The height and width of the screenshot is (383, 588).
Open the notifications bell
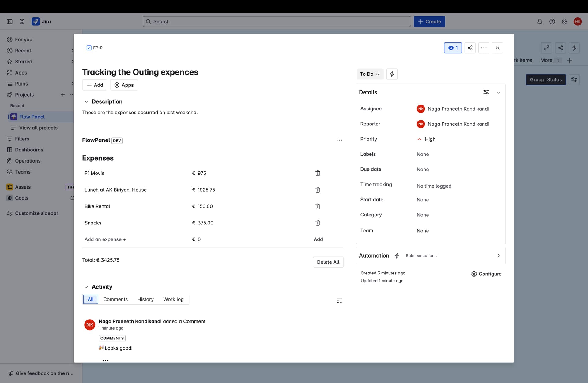(540, 21)
